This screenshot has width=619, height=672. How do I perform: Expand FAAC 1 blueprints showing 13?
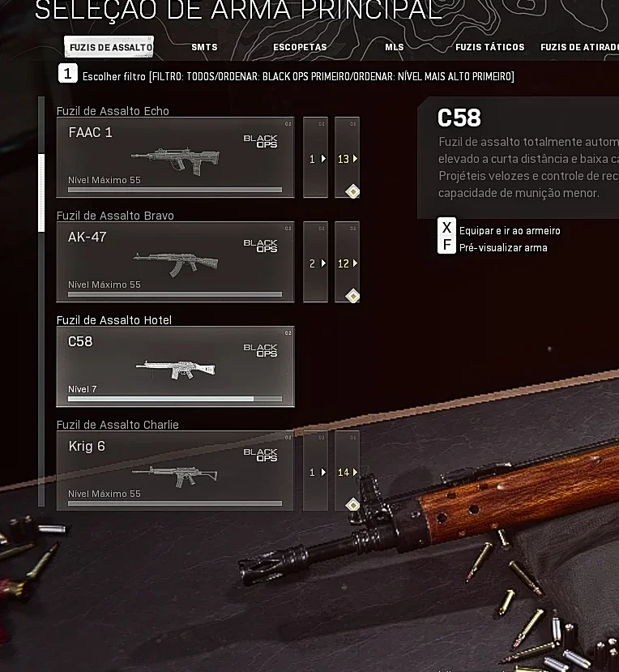click(x=347, y=157)
